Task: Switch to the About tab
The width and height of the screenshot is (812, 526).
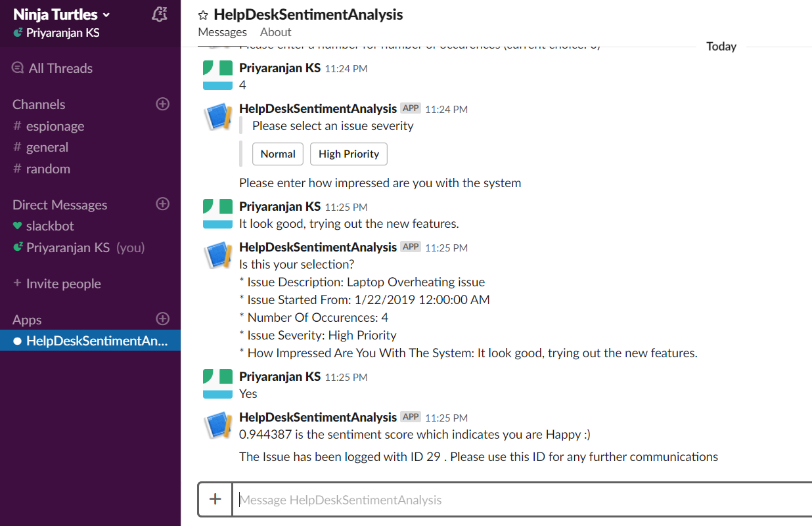Action: (x=275, y=32)
